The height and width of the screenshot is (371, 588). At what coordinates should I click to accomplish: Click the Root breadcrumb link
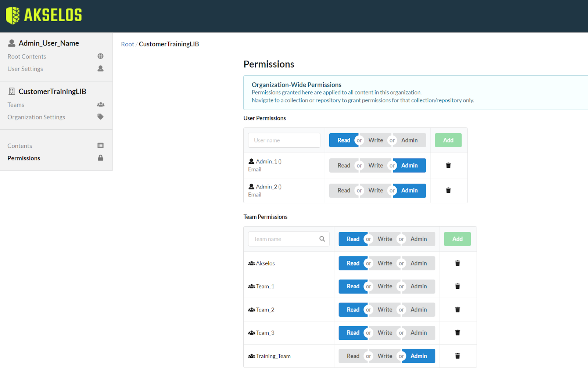pos(128,44)
